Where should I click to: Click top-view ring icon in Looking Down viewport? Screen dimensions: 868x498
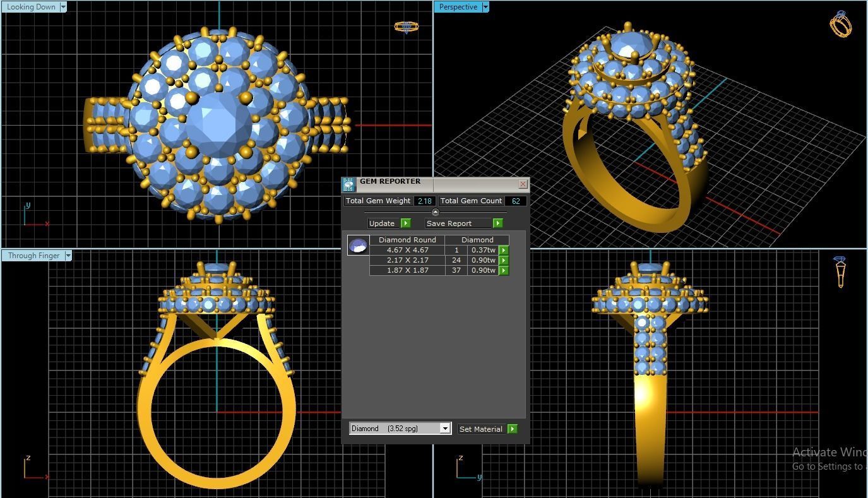tap(405, 27)
